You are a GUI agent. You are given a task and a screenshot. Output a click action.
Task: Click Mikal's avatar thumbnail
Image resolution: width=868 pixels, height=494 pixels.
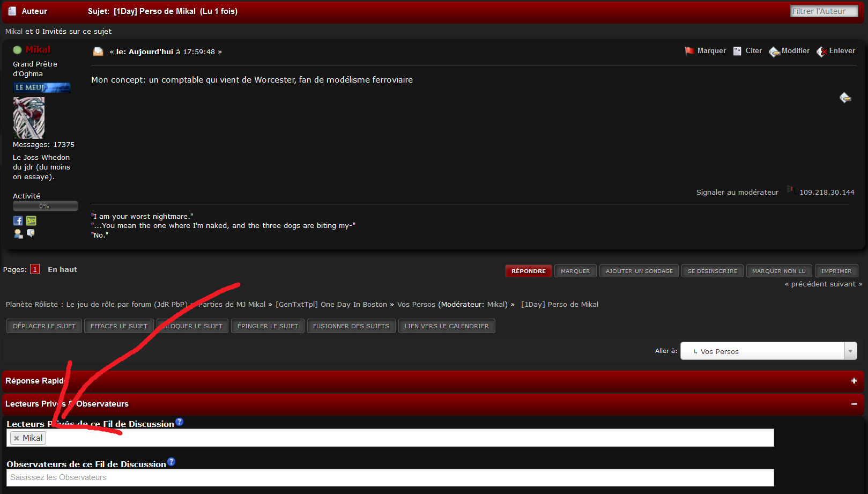[x=29, y=118]
